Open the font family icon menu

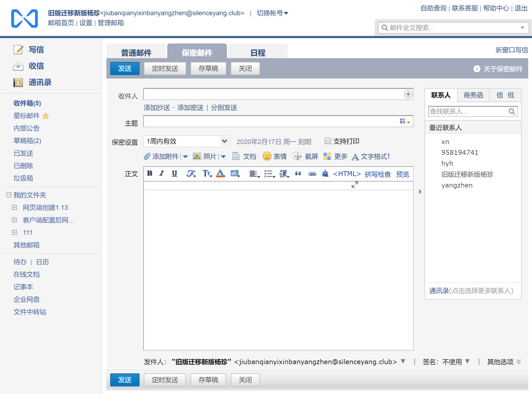191,173
